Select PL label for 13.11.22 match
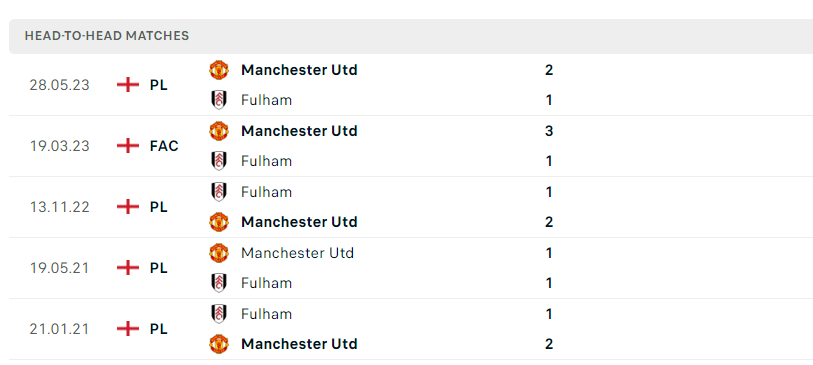The image size is (813, 365). [x=159, y=207]
